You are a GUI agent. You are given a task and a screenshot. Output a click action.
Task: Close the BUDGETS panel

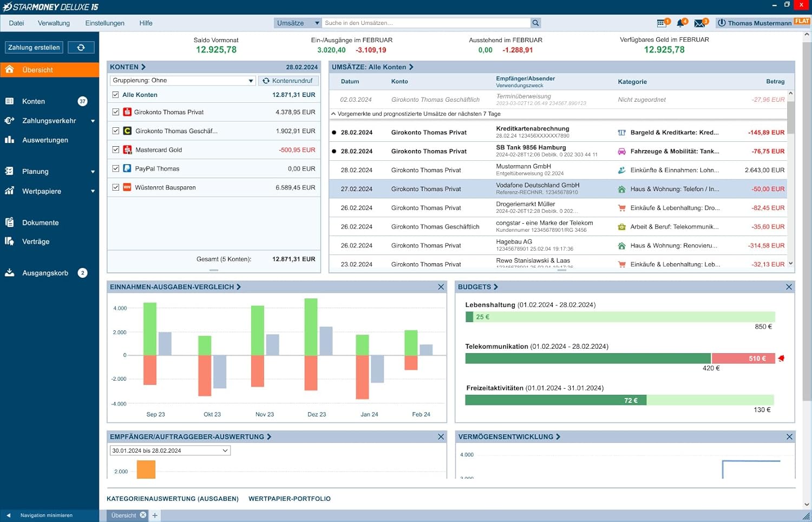tap(789, 287)
